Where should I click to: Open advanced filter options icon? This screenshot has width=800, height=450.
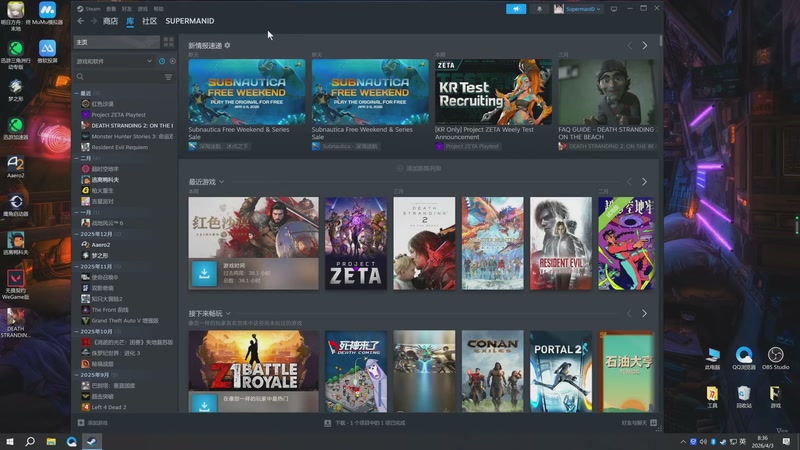point(168,77)
